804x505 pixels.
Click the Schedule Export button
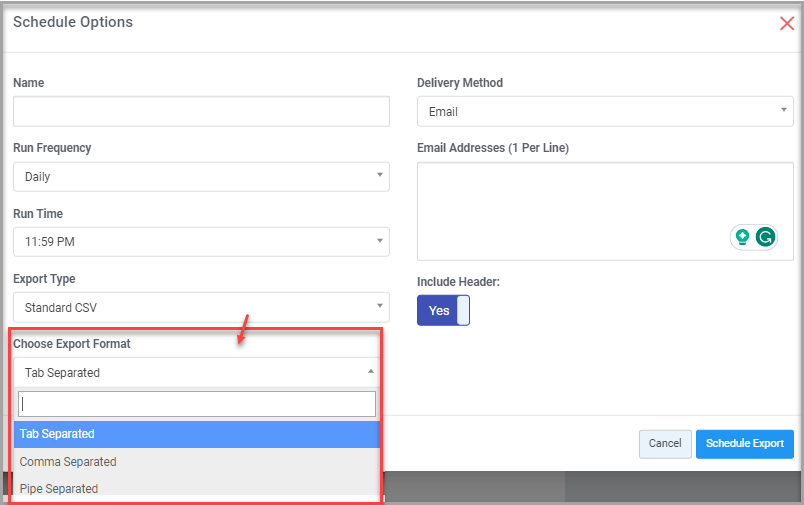[x=745, y=443]
